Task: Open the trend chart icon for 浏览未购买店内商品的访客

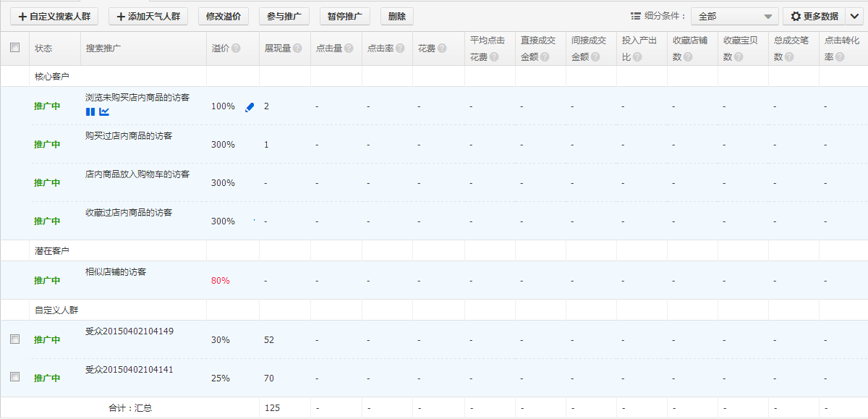Action: (x=104, y=111)
